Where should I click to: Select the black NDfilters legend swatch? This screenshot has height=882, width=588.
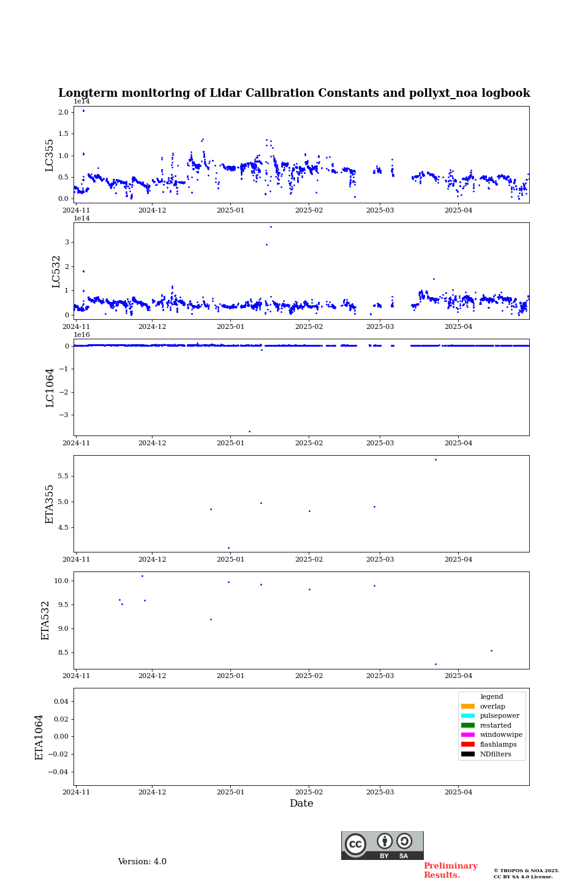pos(468,754)
